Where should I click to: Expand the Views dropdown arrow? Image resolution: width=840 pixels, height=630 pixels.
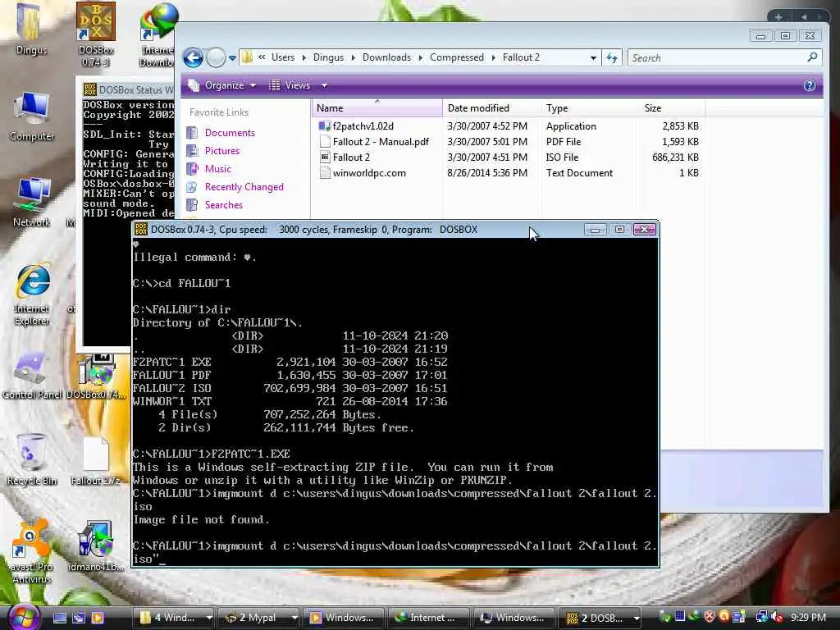pos(324,85)
